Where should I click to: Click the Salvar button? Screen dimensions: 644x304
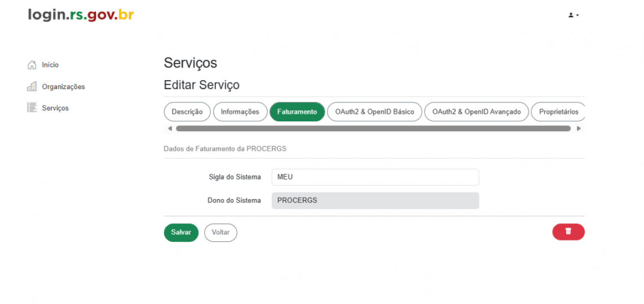coord(181,232)
